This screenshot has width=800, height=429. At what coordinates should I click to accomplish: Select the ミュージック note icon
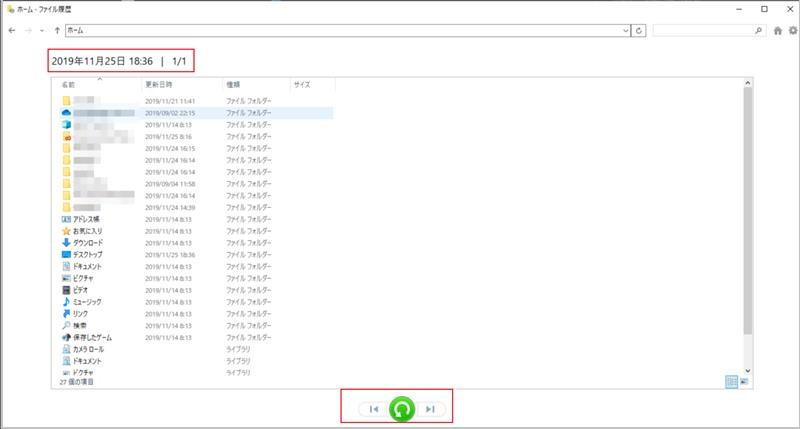click(66, 302)
